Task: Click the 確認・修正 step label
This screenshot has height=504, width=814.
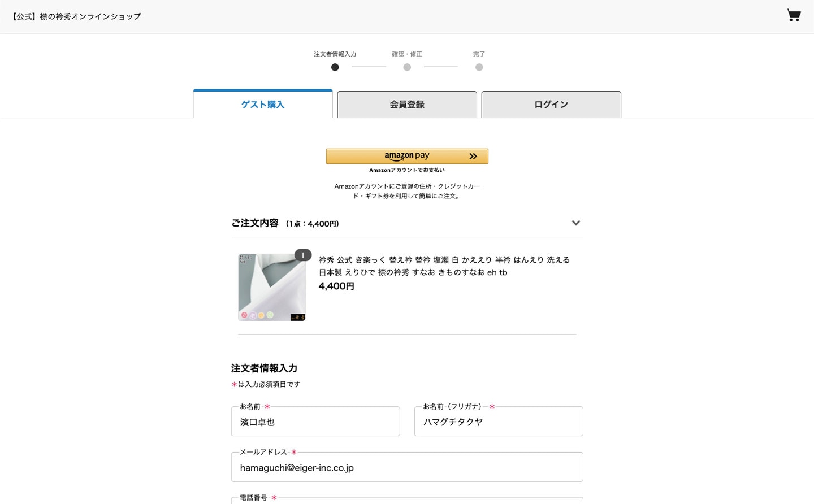Action: pos(407,54)
